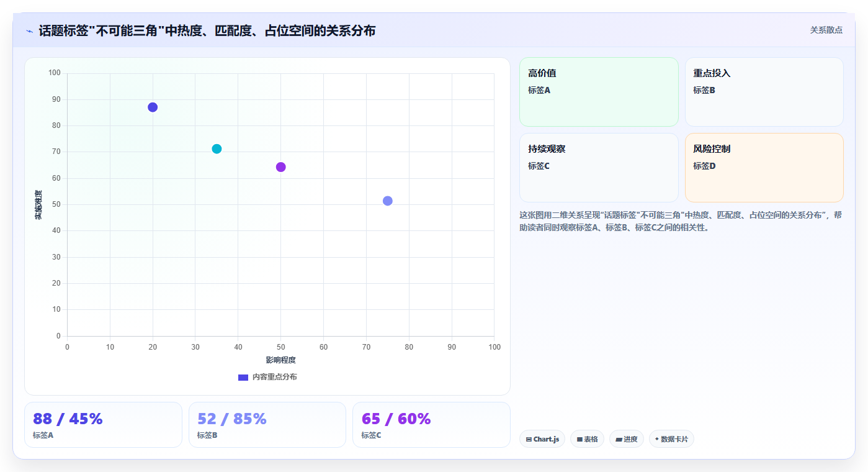The width and height of the screenshot is (868, 472).
Task: Click the 52 / 85% 标签B stat card
Action: (267, 425)
